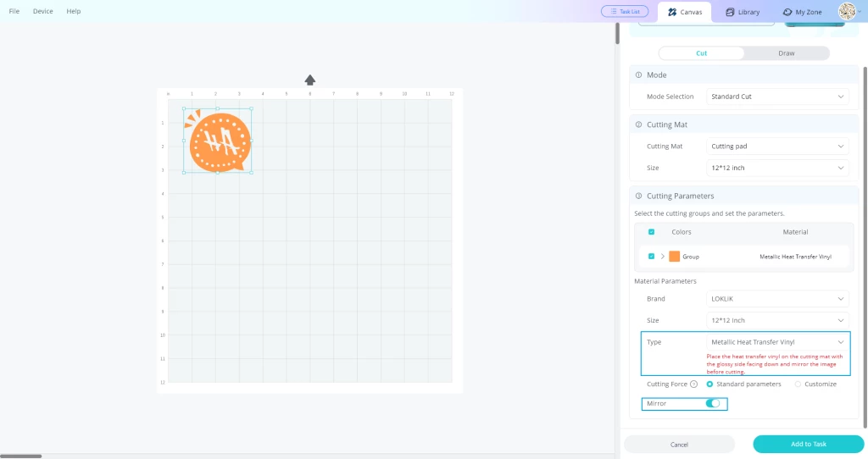Click the Cancel button

(679, 444)
